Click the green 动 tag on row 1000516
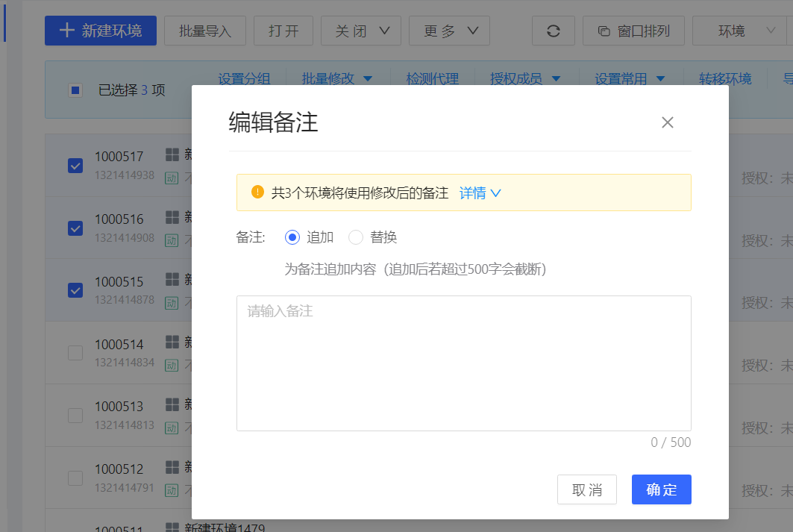The width and height of the screenshot is (793, 532). (172, 240)
